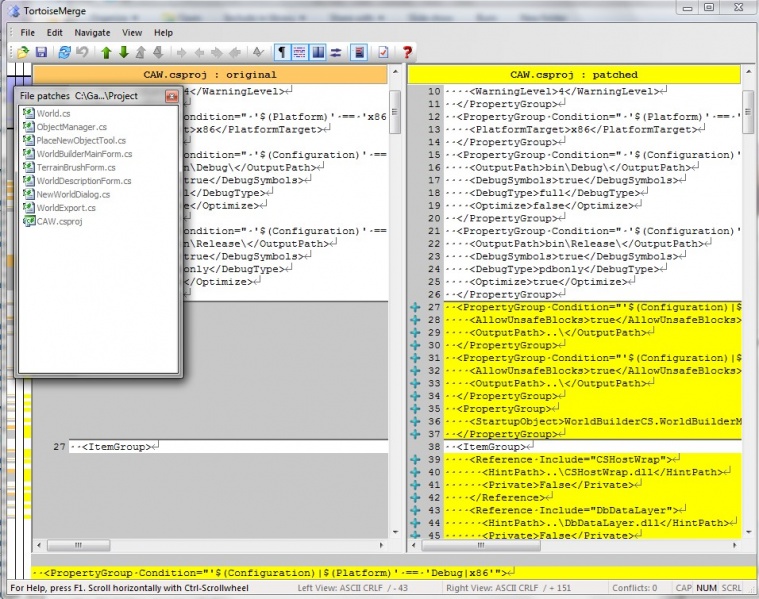Viewport: 759px width, 599px height.
Task: Click line 38 '<ItemGroup>' in patched pane
Action: 593,446
